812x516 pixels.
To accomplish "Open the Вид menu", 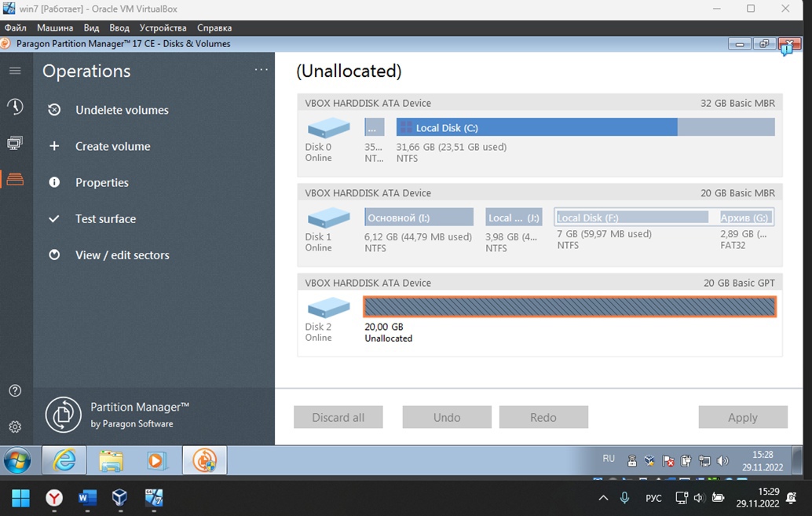I will pyautogui.click(x=92, y=27).
